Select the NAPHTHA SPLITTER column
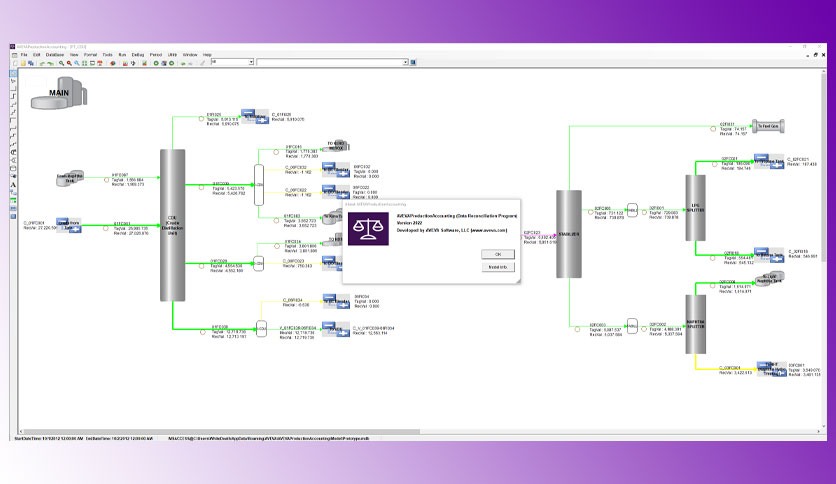The image size is (836, 484). click(x=695, y=325)
